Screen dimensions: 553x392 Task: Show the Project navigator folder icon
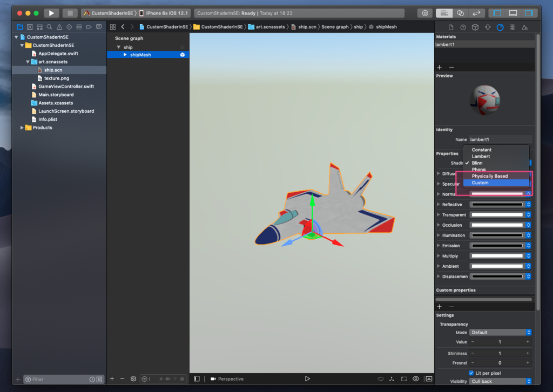pyautogui.click(x=20, y=27)
